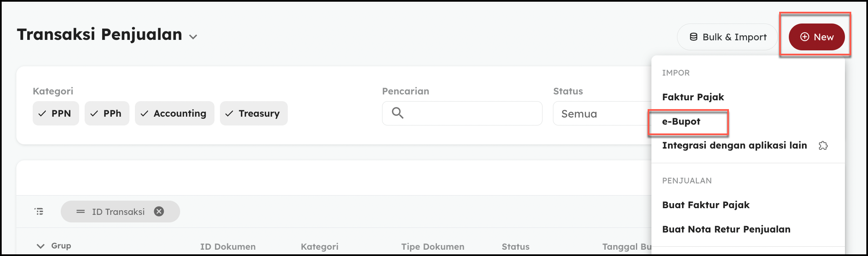Choose Faktur Pajak under Impor
Image resolution: width=868 pixels, height=256 pixels.
click(693, 97)
